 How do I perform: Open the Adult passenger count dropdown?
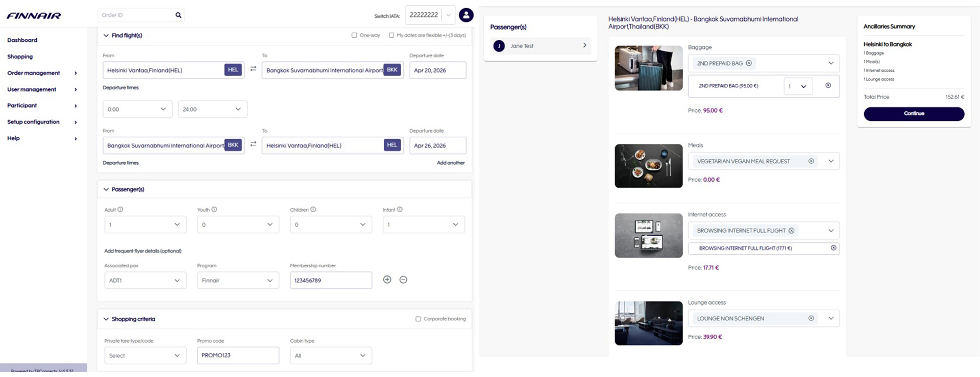145,224
